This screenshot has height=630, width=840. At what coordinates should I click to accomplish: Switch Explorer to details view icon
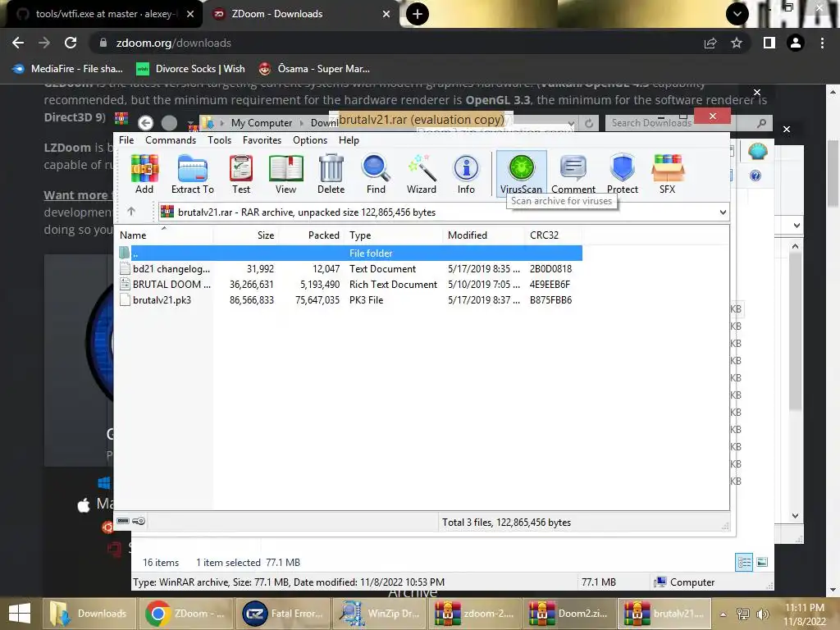click(x=744, y=562)
